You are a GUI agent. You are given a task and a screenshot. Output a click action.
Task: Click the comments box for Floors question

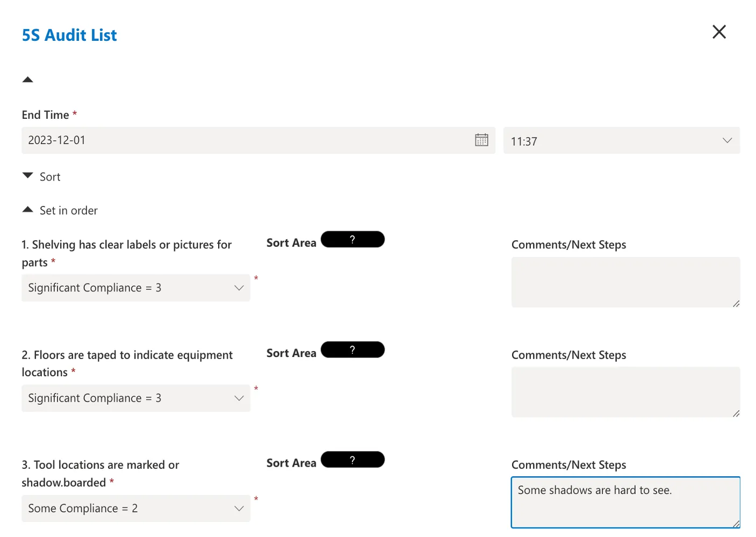[625, 392]
